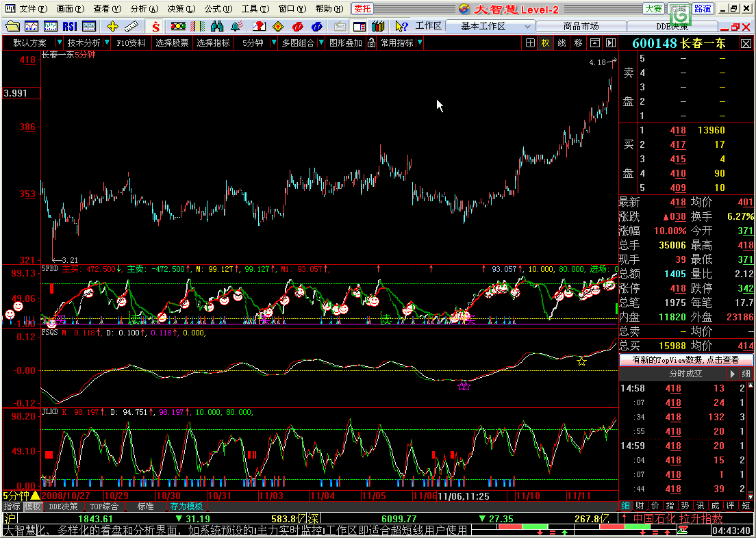
Task: Click the red dollar sign icon
Action: [x=155, y=26]
